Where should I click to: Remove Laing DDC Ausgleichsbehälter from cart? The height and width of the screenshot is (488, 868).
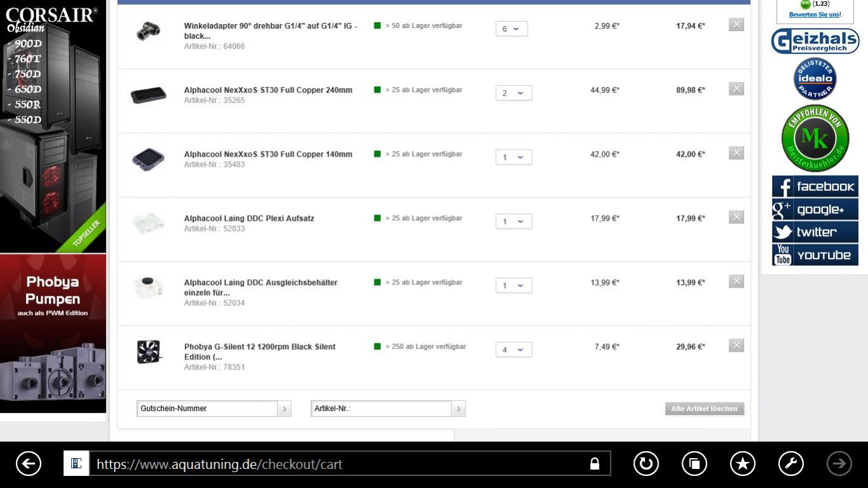pyautogui.click(x=736, y=281)
